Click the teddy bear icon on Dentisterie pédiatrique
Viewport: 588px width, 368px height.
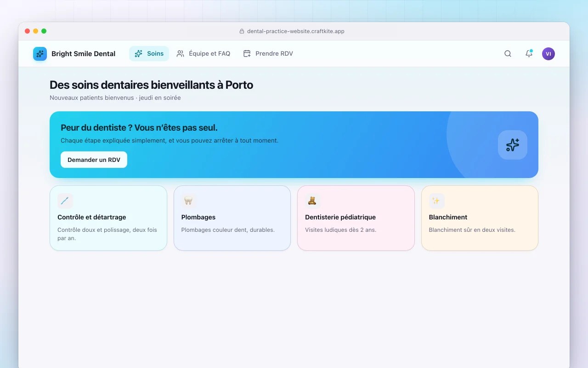pyautogui.click(x=313, y=201)
